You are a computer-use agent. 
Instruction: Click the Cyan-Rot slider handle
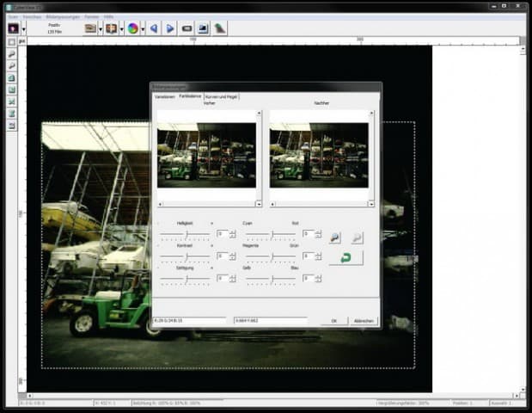click(x=272, y=233)
